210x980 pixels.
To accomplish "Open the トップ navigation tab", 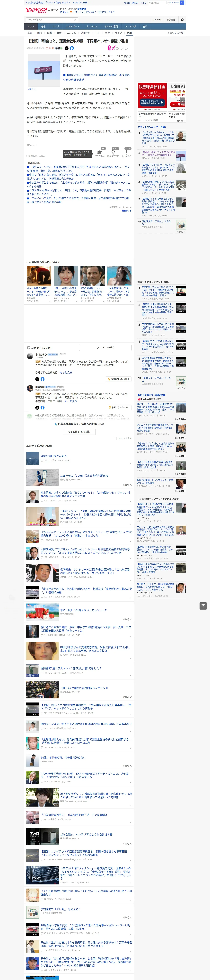I will tap(31, 26).
